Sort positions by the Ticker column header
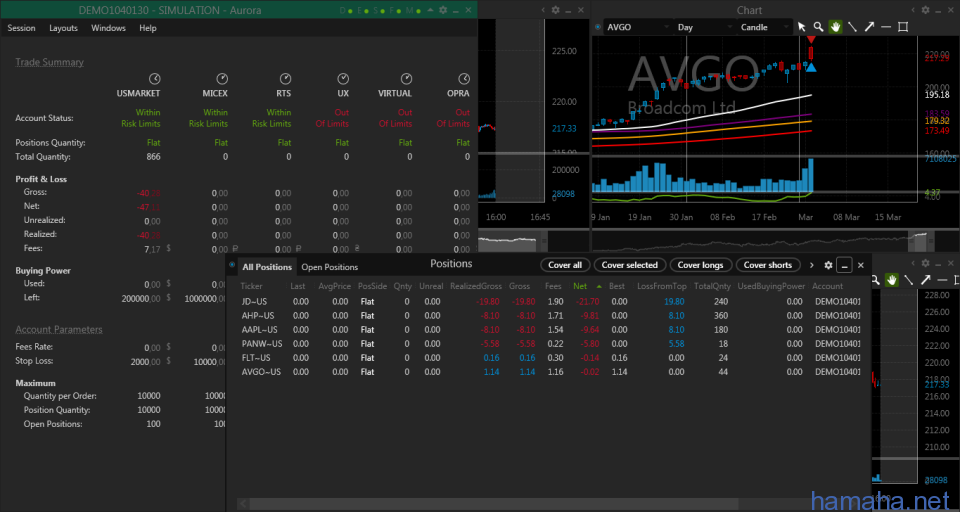The image size is (960, 512). pyautogui.click(x=251, y=286)
